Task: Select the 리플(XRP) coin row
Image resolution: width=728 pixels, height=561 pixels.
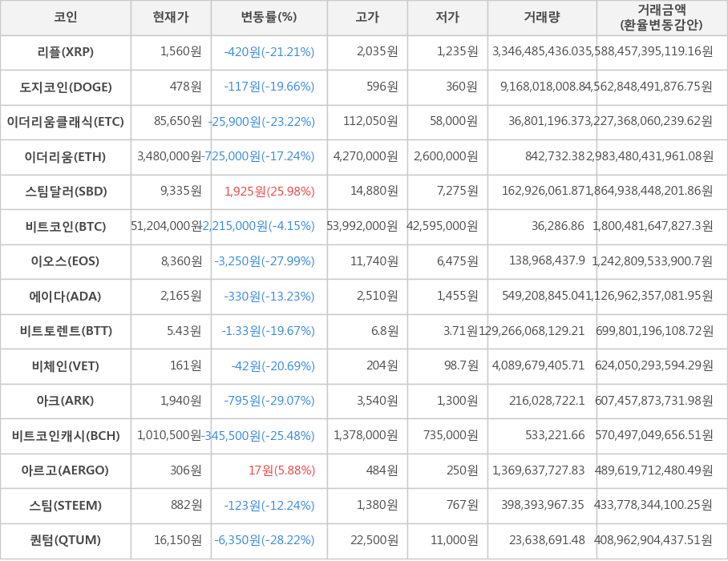Action: (x=65, y=52)
